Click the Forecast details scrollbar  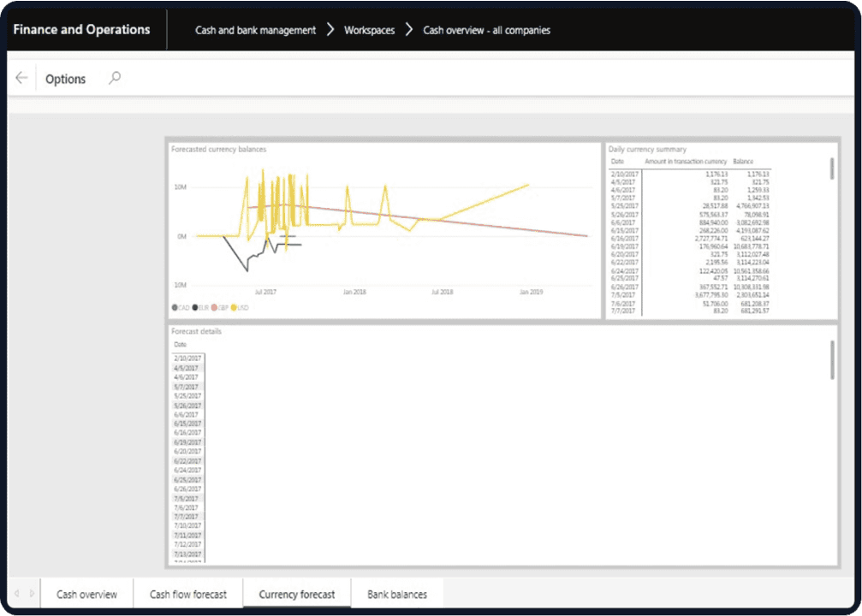pos(832,360)
